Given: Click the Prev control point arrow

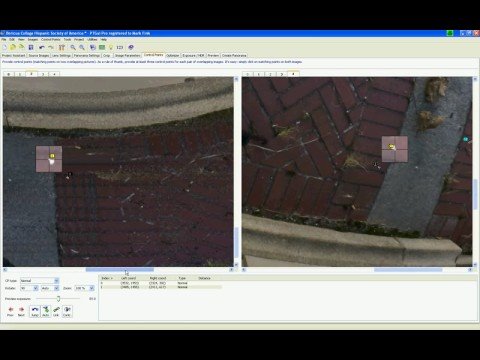Looking at the screenshot, I should (10, 311).
